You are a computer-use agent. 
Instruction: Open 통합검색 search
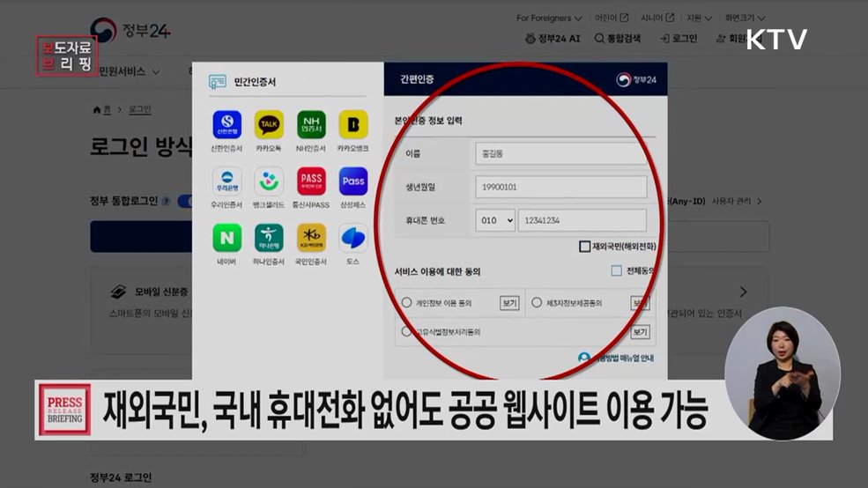point(617,38)
